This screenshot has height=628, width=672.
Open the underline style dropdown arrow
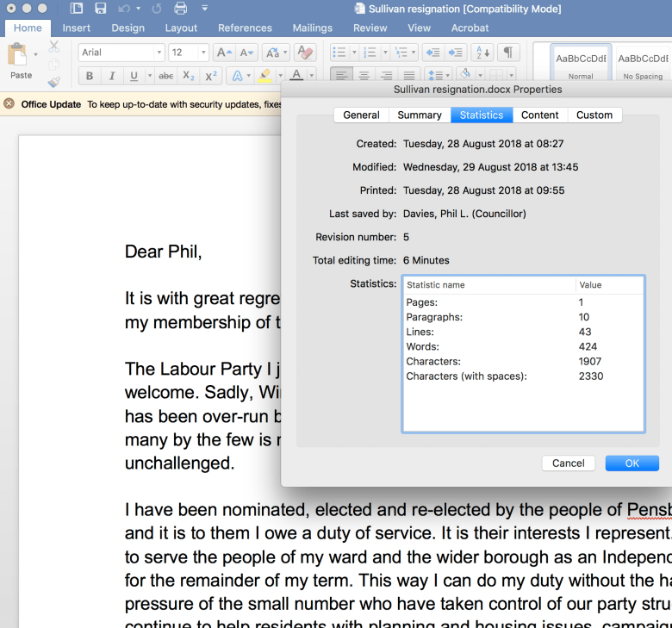pyautogui.click(x=150, y=76)
